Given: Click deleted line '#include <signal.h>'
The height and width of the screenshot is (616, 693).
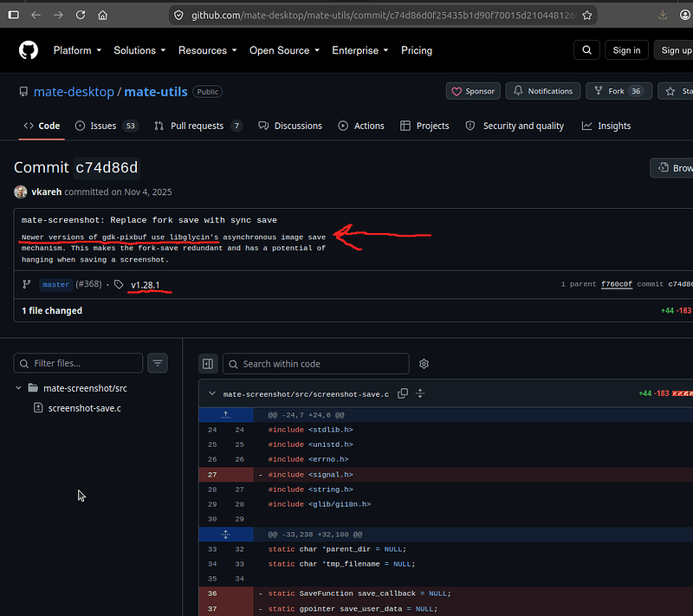Looking at the screenshot, I should click(x=310, y=475).
